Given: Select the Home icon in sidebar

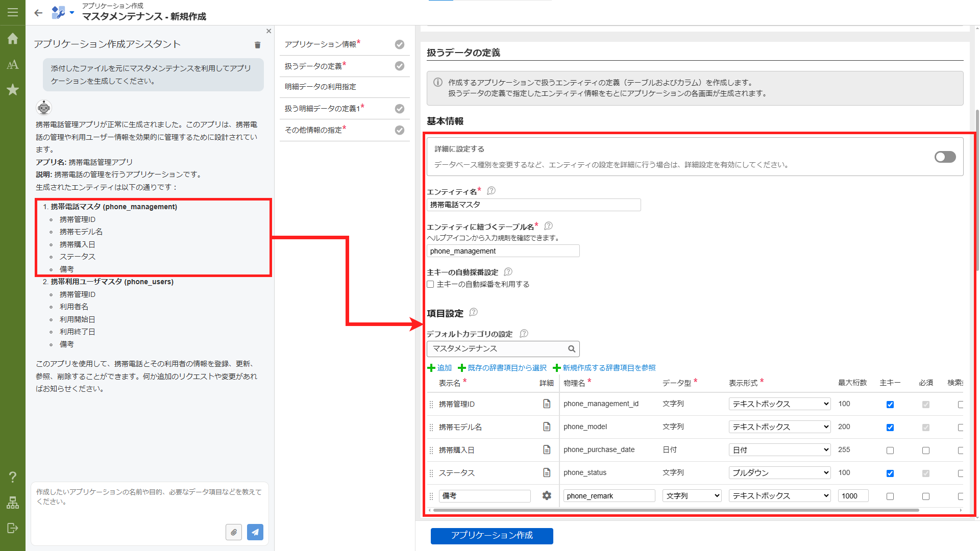Looking at the screenshot, I should pos(12,39).
